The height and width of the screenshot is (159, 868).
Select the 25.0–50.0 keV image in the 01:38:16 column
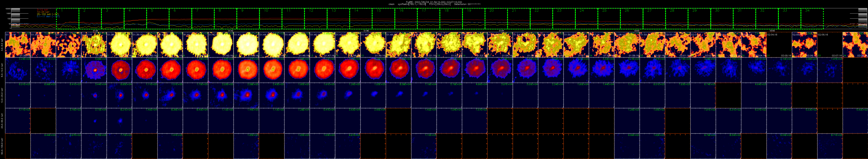click(x=120, y=121)
